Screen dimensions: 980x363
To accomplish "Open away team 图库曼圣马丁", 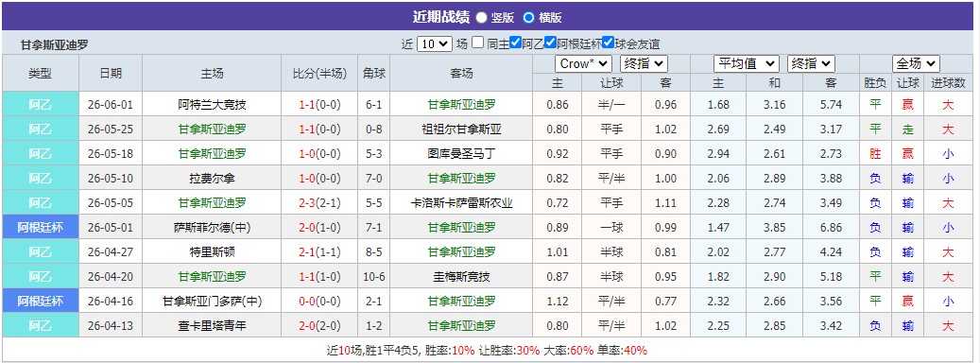I will pos(462,154).
